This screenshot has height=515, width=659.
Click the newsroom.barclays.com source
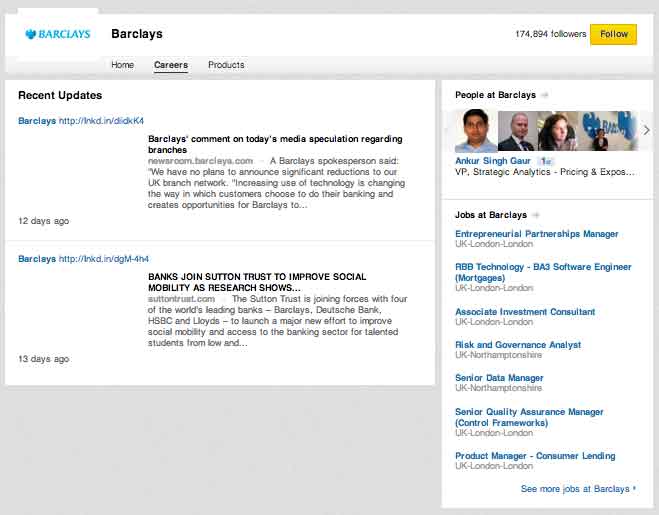coord(200,161)
